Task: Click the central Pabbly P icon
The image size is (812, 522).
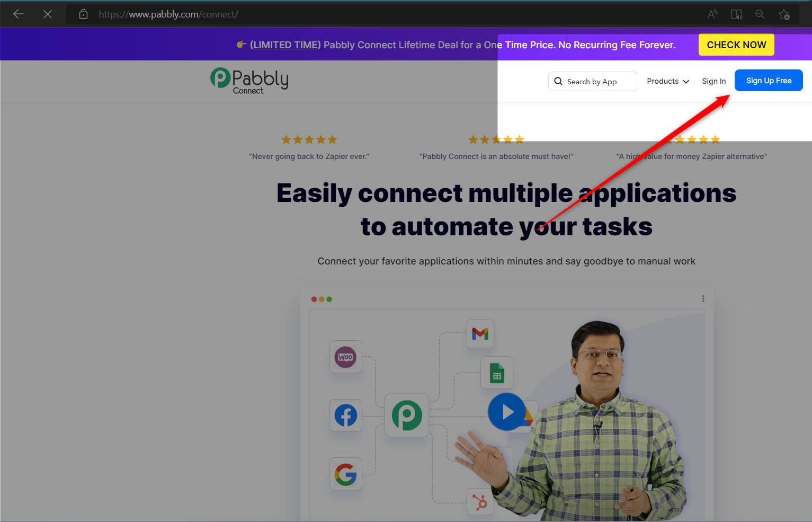Action: (407, 415)
